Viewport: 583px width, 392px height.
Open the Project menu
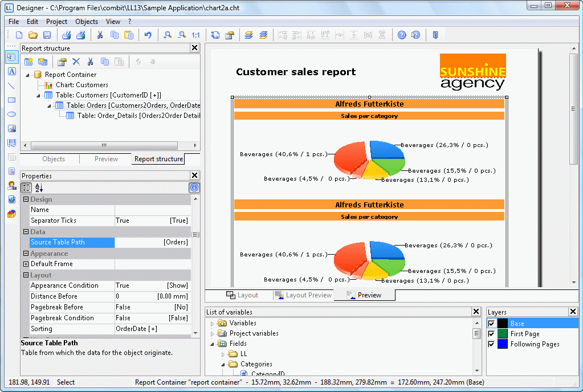56,22
